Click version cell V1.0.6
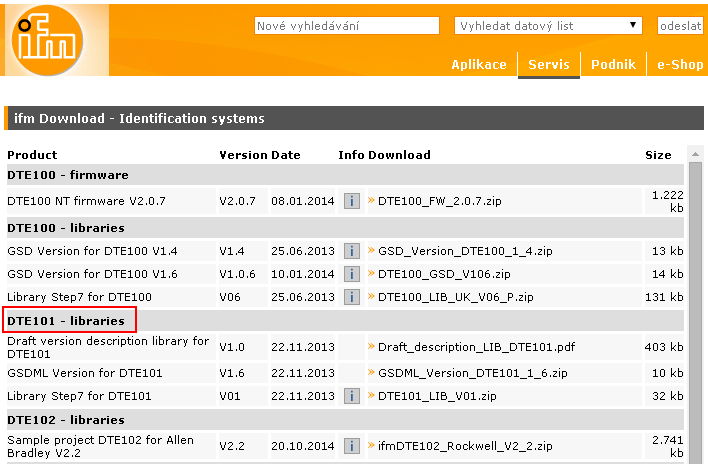Screen dimensions: 708x464 pos(238,274)
